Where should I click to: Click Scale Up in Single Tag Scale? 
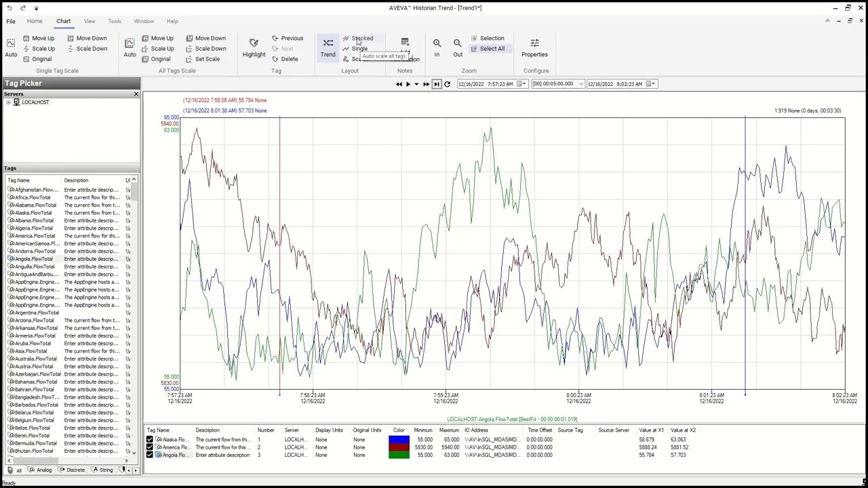point(39,49)
